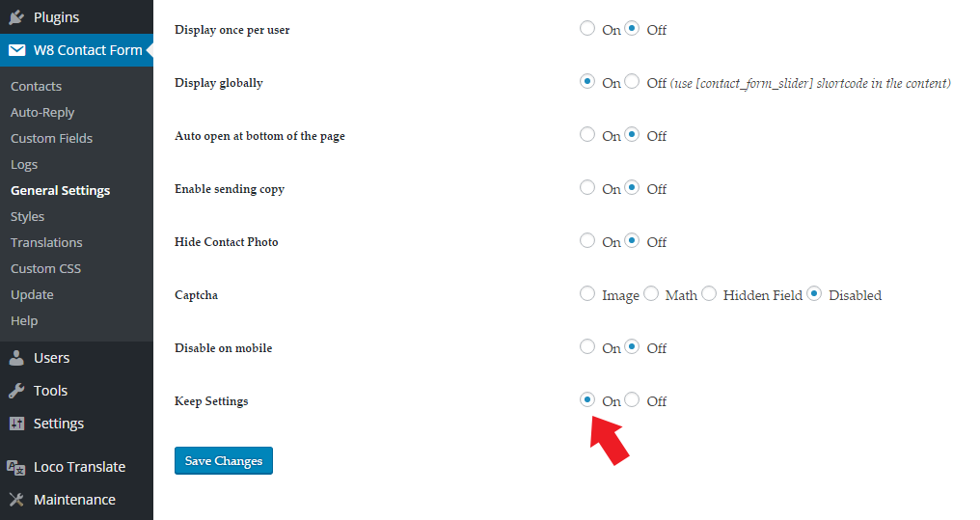Set Display globally to Off

tap(632, 81)
